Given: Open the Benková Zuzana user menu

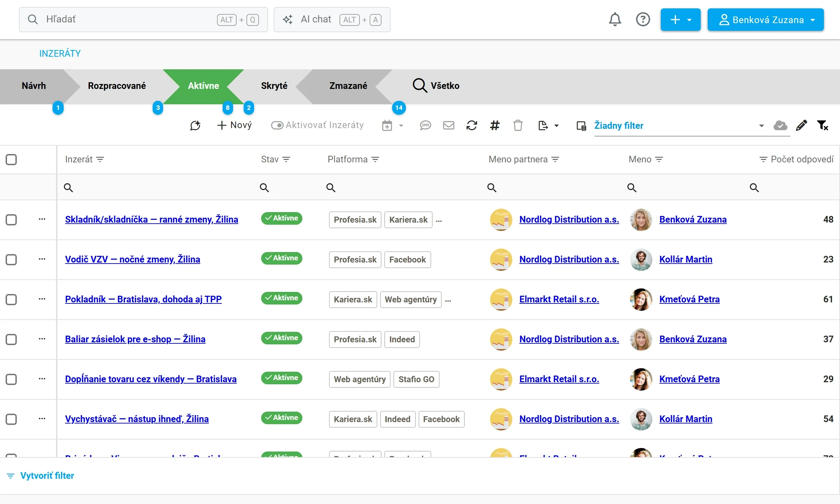Looking at the screenshot, I should click(x=766, y=20).
